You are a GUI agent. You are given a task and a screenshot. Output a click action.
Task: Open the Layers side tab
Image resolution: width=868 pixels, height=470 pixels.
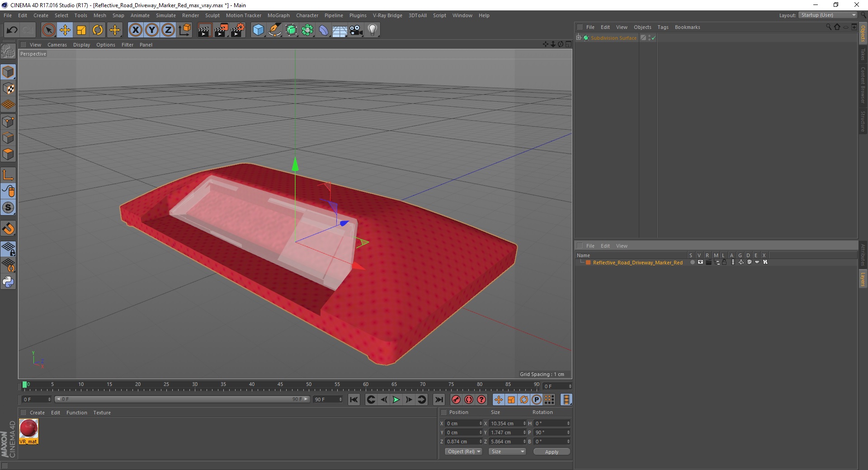[x=863, y=279]
